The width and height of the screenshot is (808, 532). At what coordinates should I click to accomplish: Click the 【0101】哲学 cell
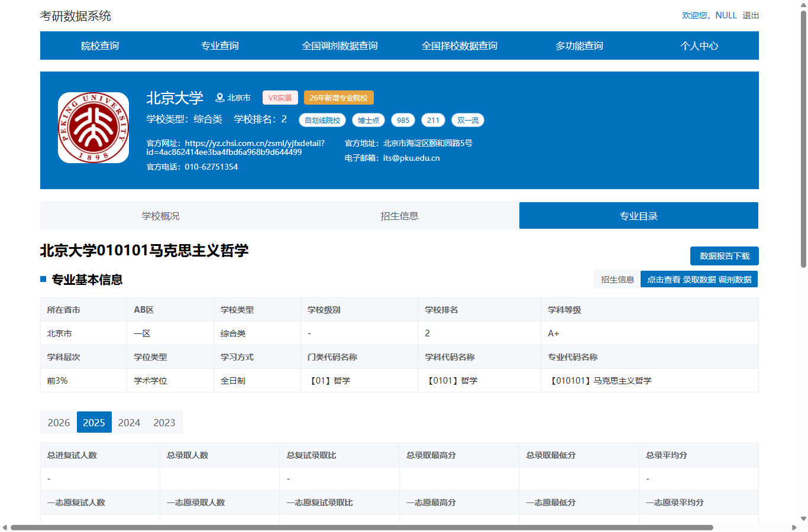coord(479,381)
